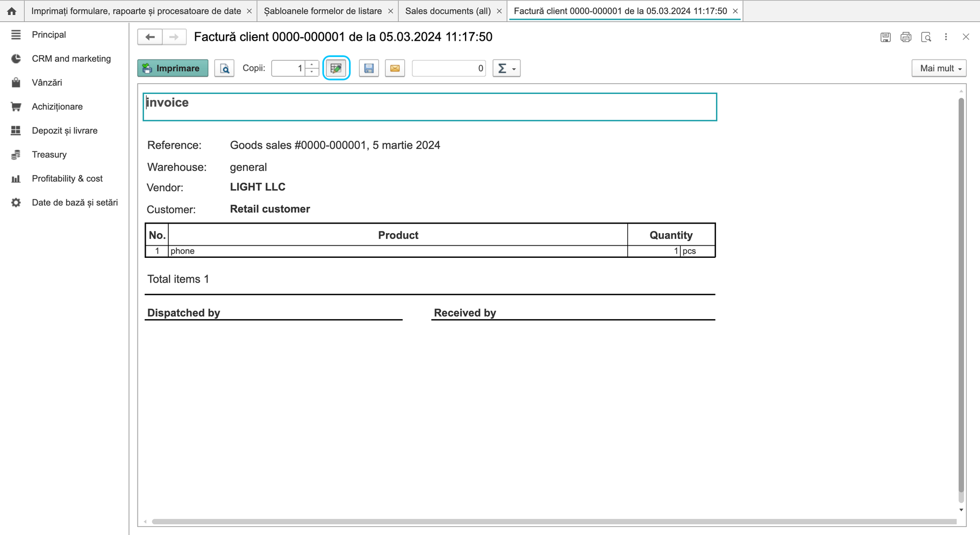Image resolution: width=980 pixels, height=535 pixels.
Task: Go back with the left arrow
Action: 150,37
